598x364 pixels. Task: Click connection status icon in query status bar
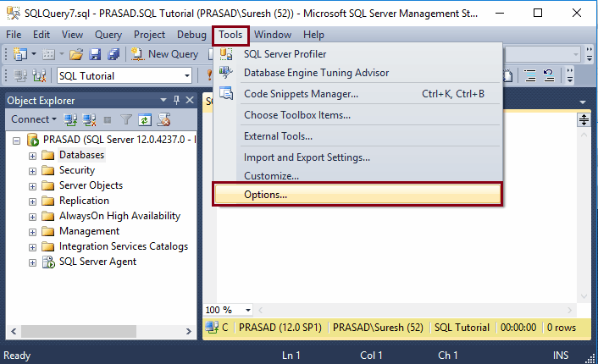pos(212,328)
